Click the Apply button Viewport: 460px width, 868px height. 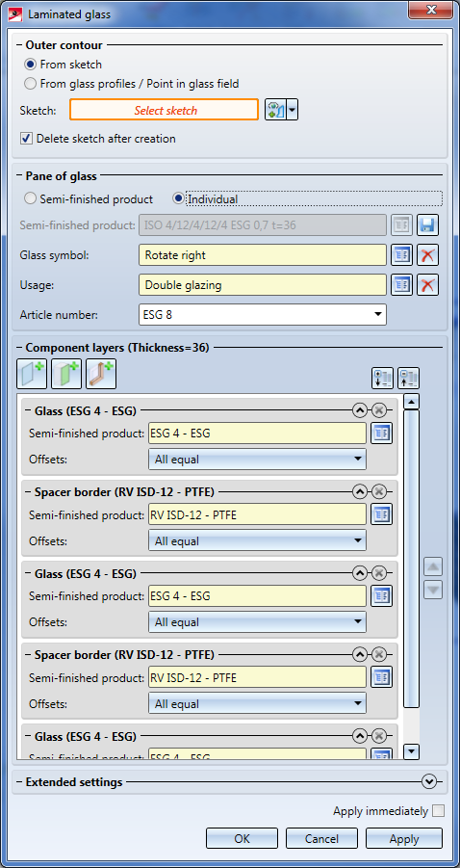[403, 838]
